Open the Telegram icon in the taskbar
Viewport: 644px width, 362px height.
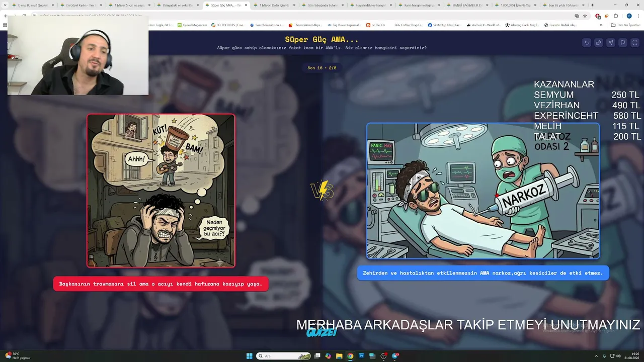pyautogui.click(x=395, y=356)
